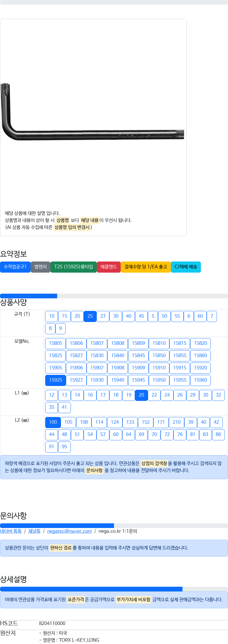Pick L1 value 22
Image resolution: width=228 pixels, height=644 pixels.
(154, 395)
